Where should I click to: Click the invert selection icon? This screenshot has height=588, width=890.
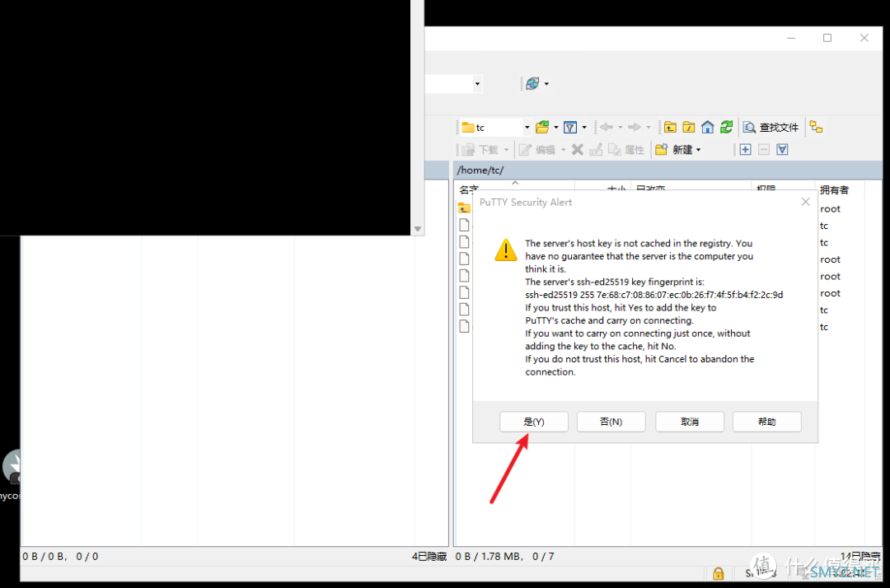(x=782, y=149)
